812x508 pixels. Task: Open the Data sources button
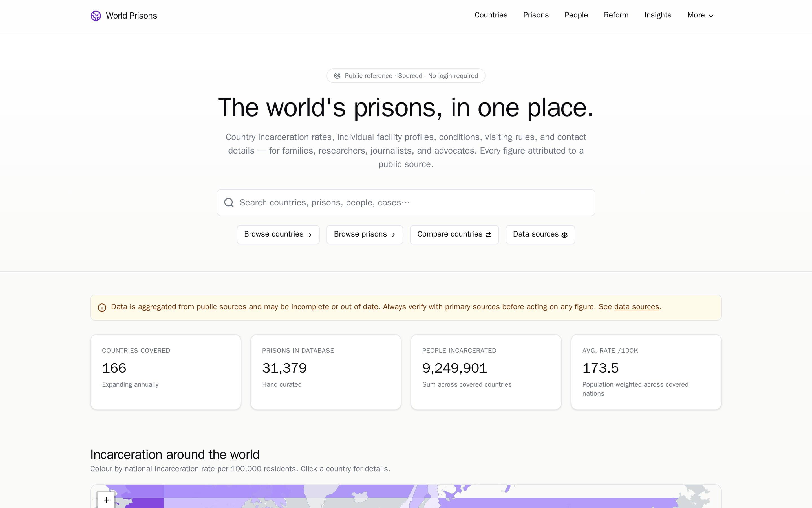pyautogui.click(x=540, y=235)
